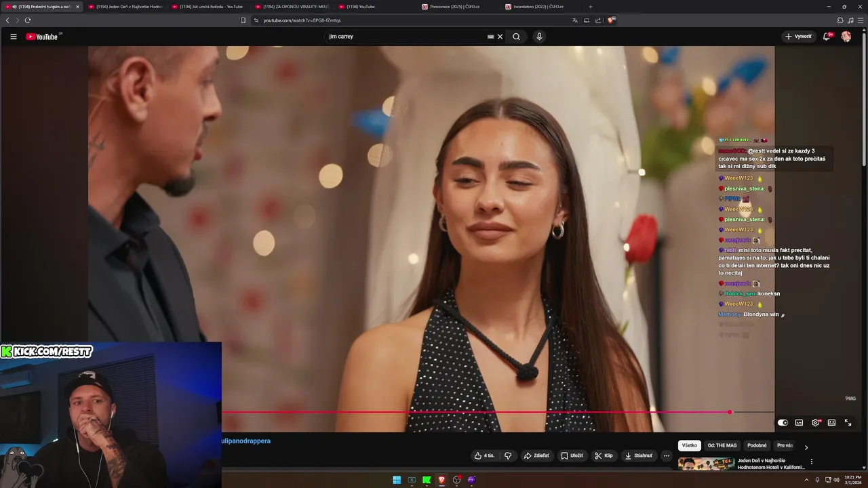Click the taskbar volume speaker icon

[837, 480]
